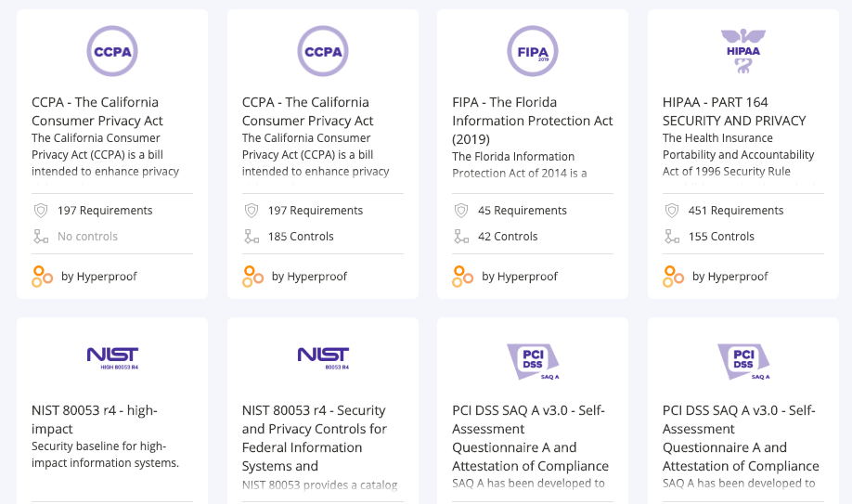
Task: Open HIPAA Part 164 Security and Privacy title
Action: click(733, 110)
